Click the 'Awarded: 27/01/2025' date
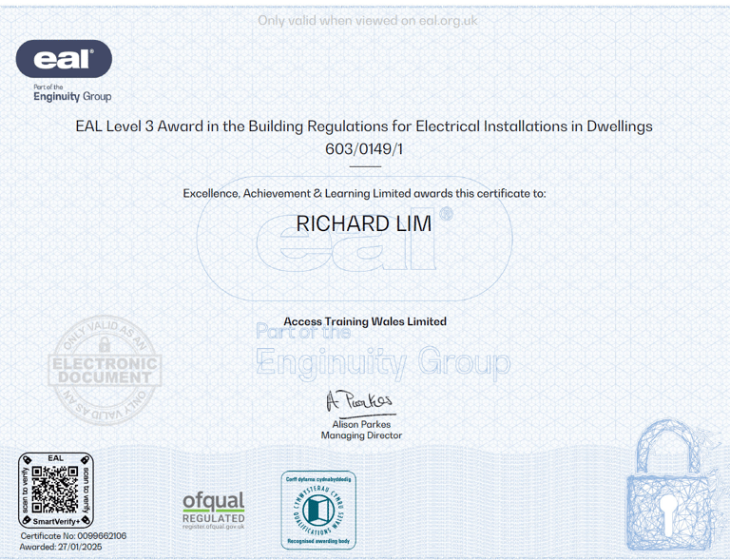730x560 pixels. click(61, 547)
